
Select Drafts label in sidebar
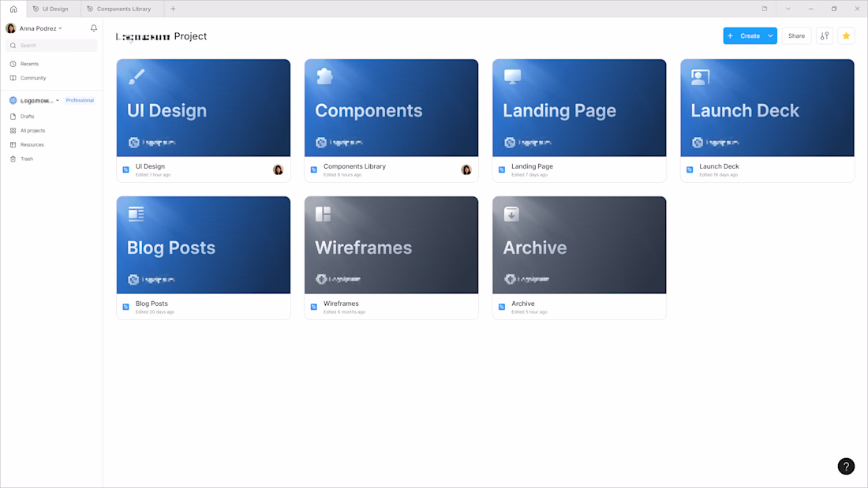(27, 117)
